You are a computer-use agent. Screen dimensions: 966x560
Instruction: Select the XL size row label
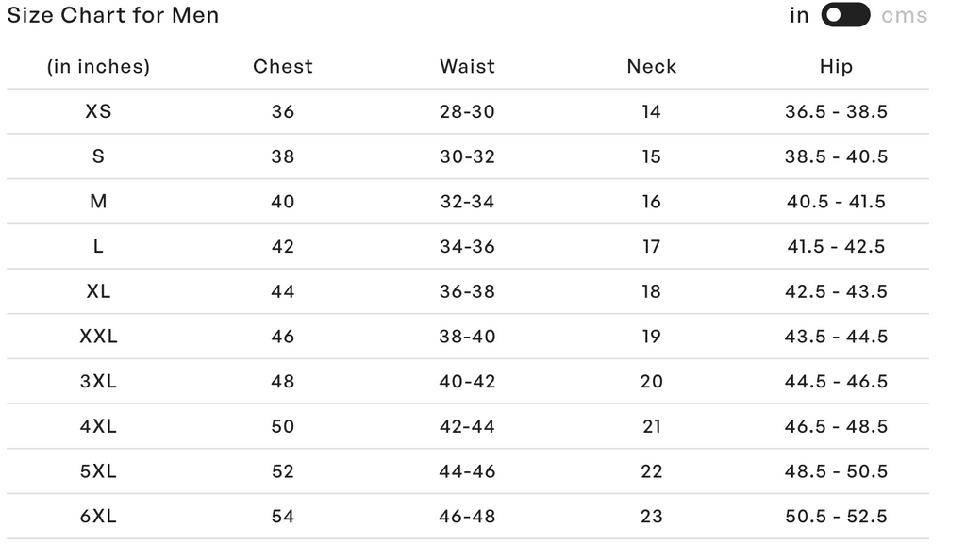click(98, 291)
